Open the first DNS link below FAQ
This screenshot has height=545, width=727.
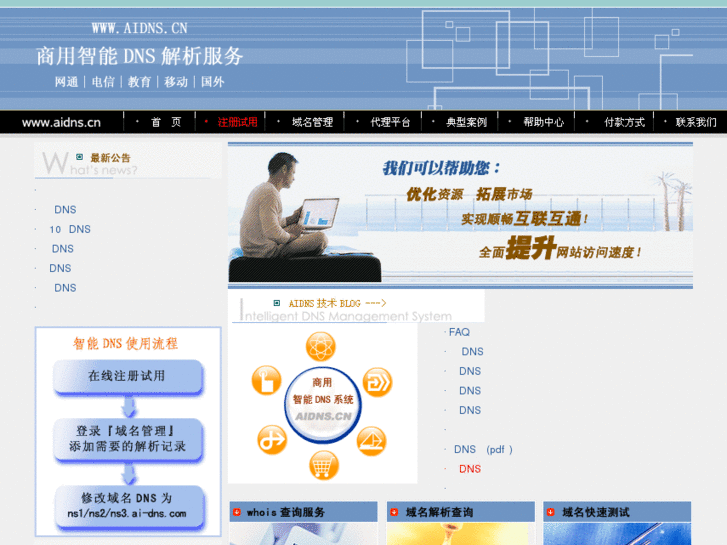tap(472, 352)
